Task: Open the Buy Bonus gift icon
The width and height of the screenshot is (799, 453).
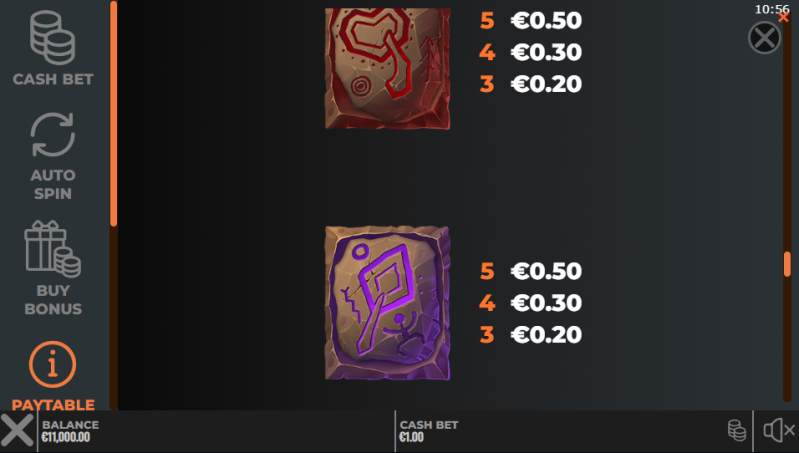Action: click(x=52, y=249)
